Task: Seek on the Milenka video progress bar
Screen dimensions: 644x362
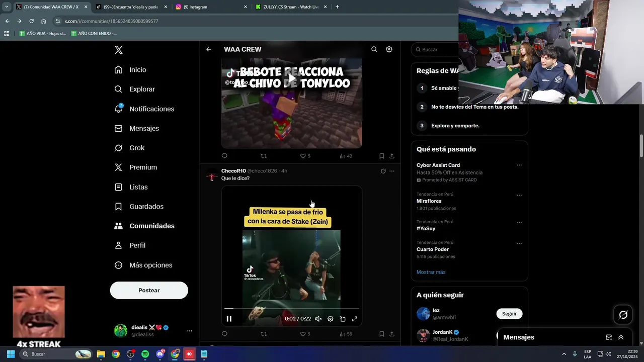Action: tap(292, 309)
